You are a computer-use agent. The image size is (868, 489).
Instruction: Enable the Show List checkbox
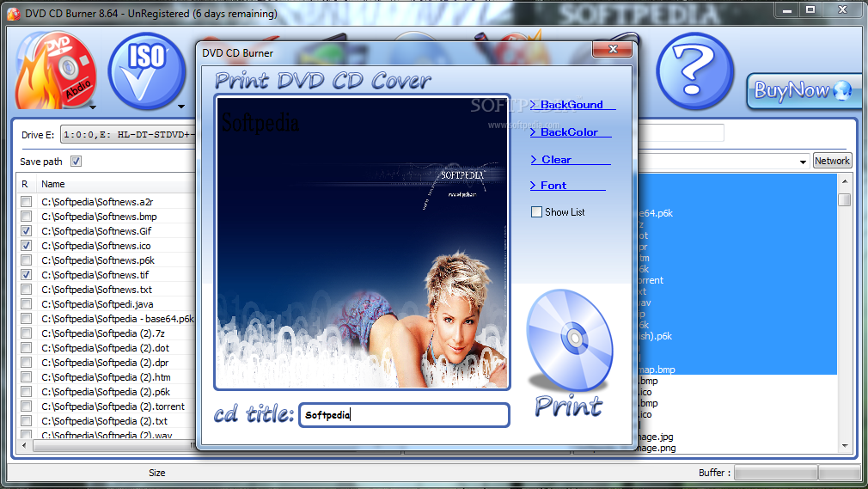point(536,211)
